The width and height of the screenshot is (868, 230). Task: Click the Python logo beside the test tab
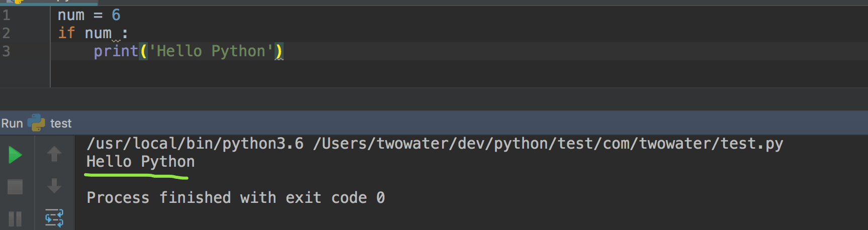(36, 123)
